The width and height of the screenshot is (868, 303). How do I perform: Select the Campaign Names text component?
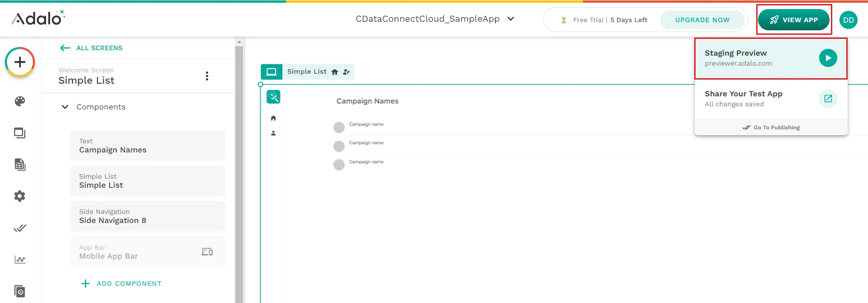148,146
